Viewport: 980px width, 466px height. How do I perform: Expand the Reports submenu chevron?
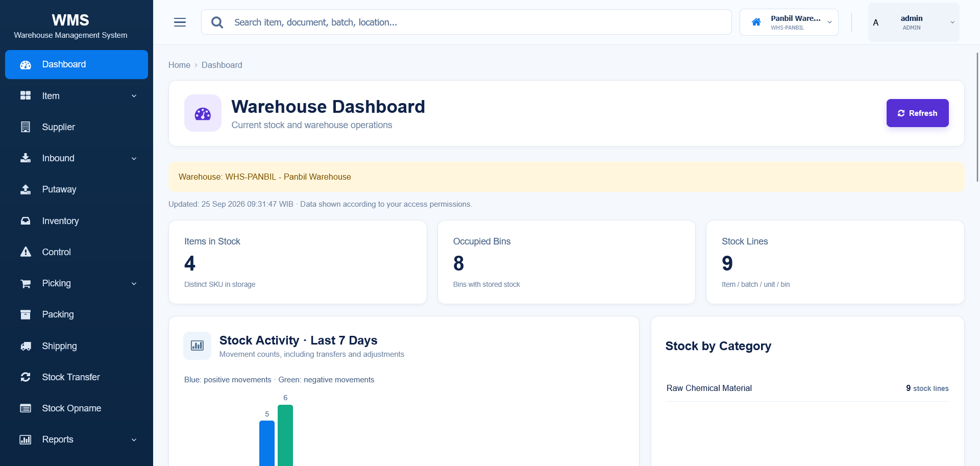134,440
